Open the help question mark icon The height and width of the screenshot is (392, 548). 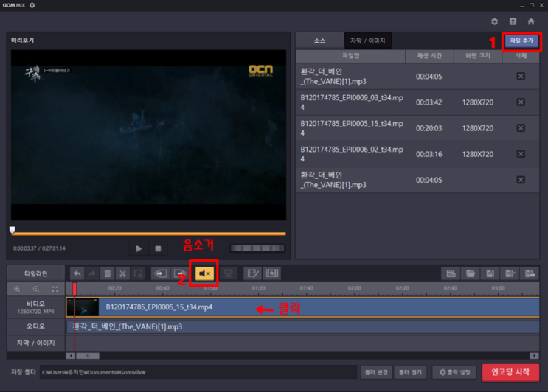(x=513, y=21)
